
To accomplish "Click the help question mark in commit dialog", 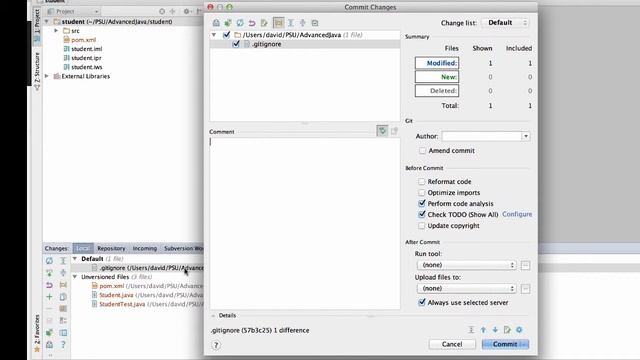I will 216,345.
